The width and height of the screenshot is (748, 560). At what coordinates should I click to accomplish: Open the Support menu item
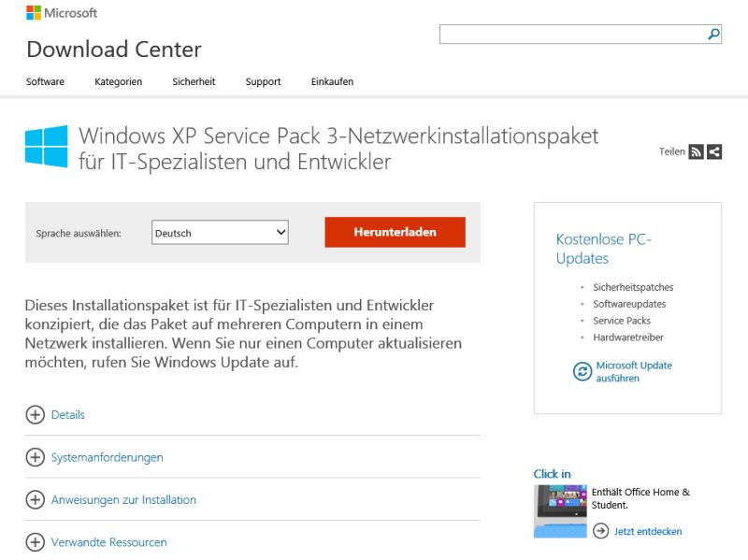[263, 81]
